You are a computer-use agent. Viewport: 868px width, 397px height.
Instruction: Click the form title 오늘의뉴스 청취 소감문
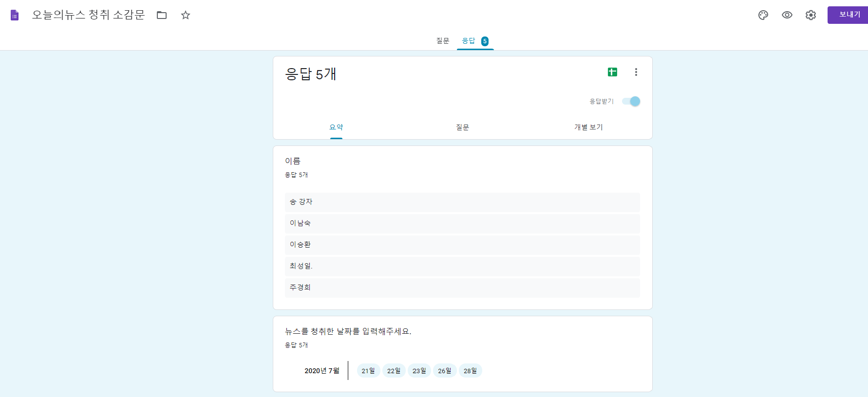88,15
